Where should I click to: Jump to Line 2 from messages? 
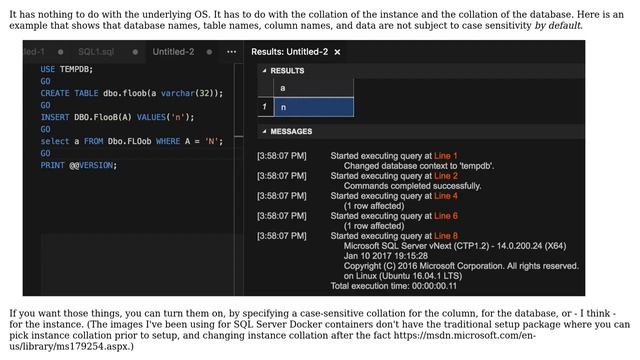point(446,176)
